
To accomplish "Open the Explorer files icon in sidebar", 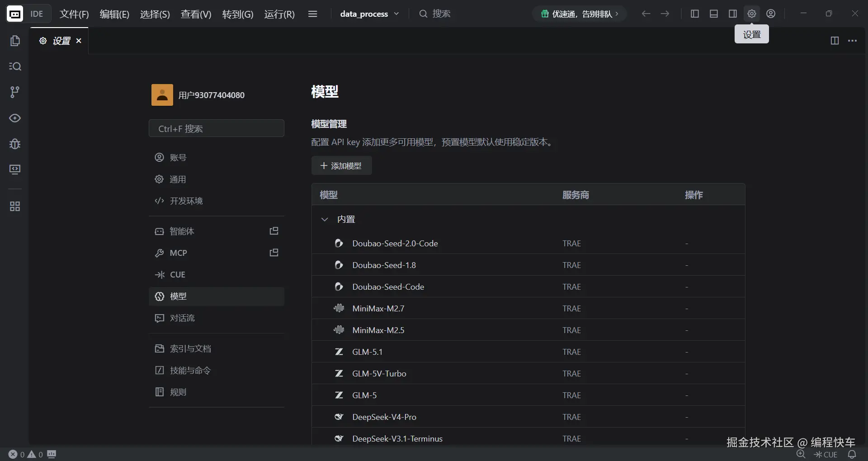I will coord(15,41).
